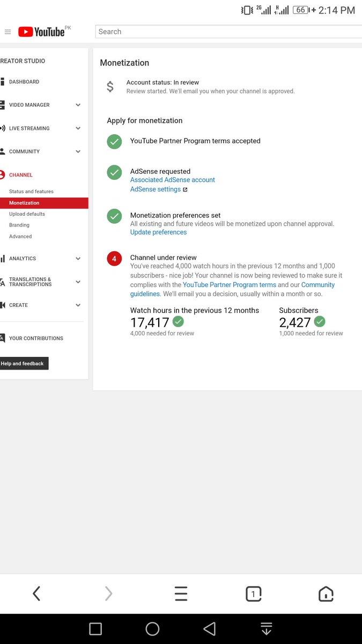
Task: Open the browser tabs counter
Action: tap(253, 593)
